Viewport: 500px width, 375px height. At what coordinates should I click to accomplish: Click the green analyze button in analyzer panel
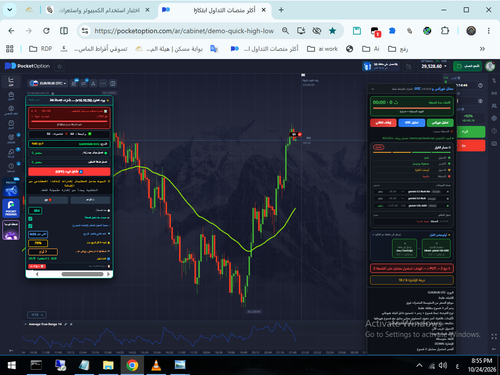click(x=440, y=123)
